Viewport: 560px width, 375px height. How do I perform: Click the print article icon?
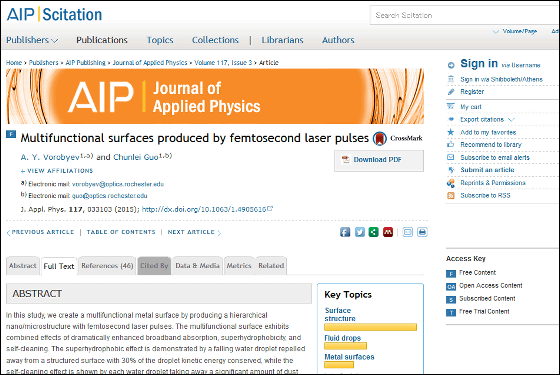422,232
